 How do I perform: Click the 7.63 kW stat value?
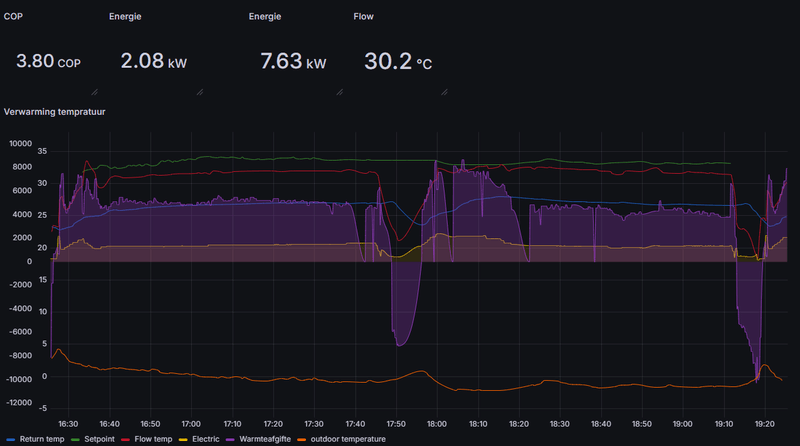(293, 61)
